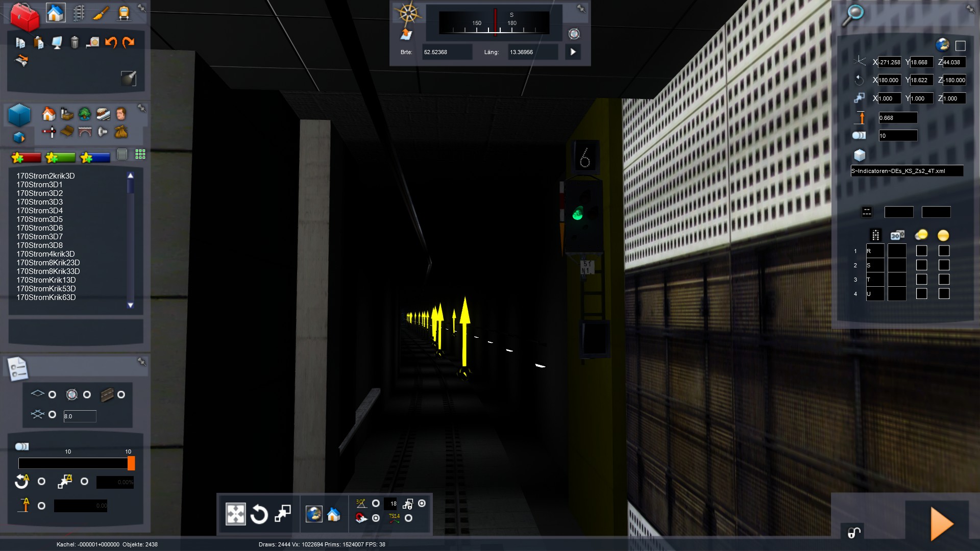
Task: Toggle the 30° angle snap radio button
Action: pos(376,504)
